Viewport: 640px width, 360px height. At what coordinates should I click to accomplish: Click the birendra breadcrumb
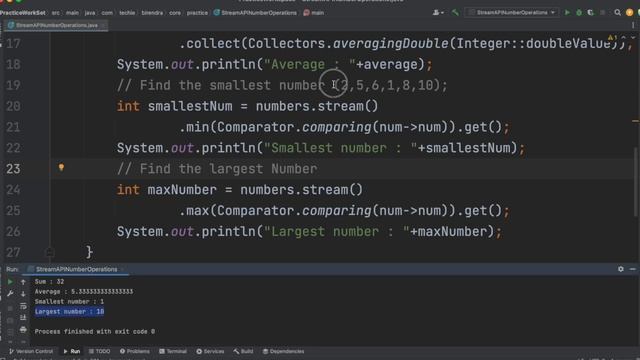pos(152,13)
